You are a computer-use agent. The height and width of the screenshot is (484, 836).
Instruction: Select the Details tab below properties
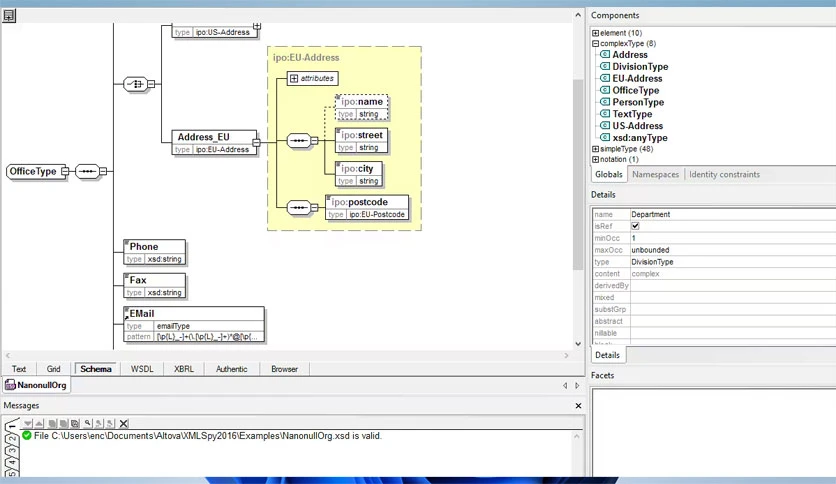tap(607, 355)
